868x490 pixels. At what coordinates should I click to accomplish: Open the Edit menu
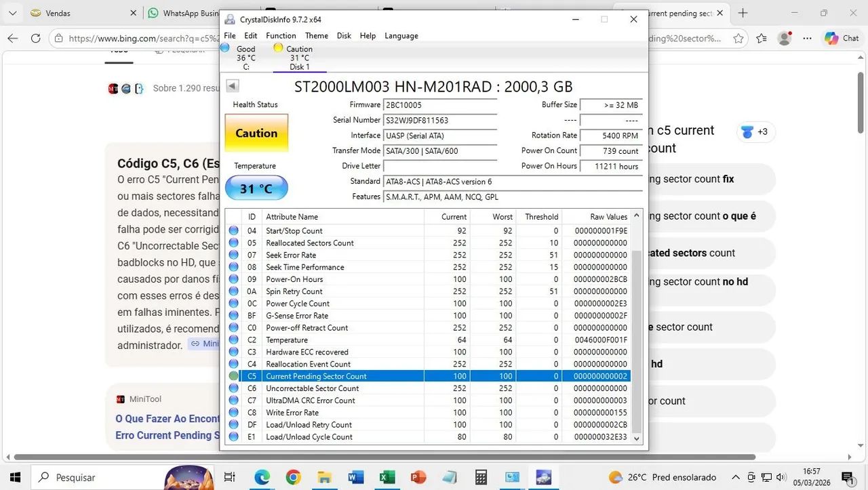251,36
